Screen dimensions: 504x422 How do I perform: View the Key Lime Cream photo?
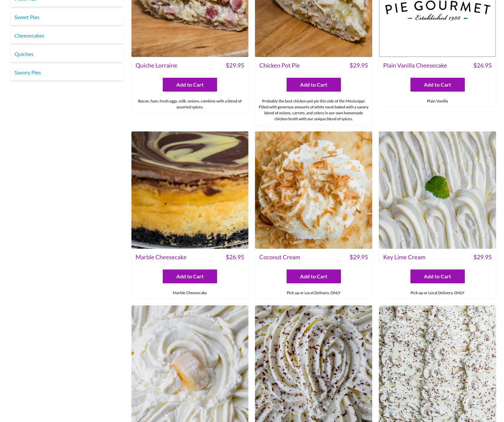(x=437, y=190)
